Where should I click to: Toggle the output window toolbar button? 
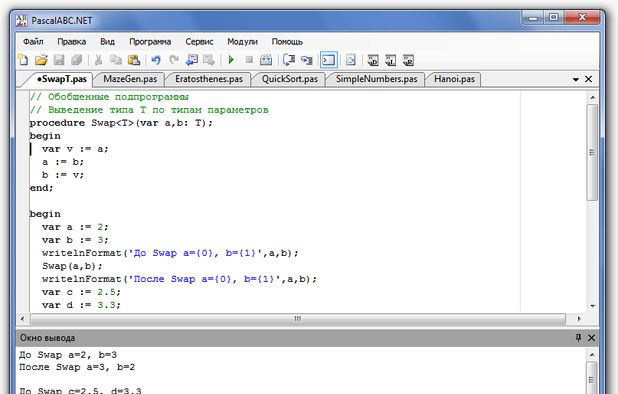(329, 60)
